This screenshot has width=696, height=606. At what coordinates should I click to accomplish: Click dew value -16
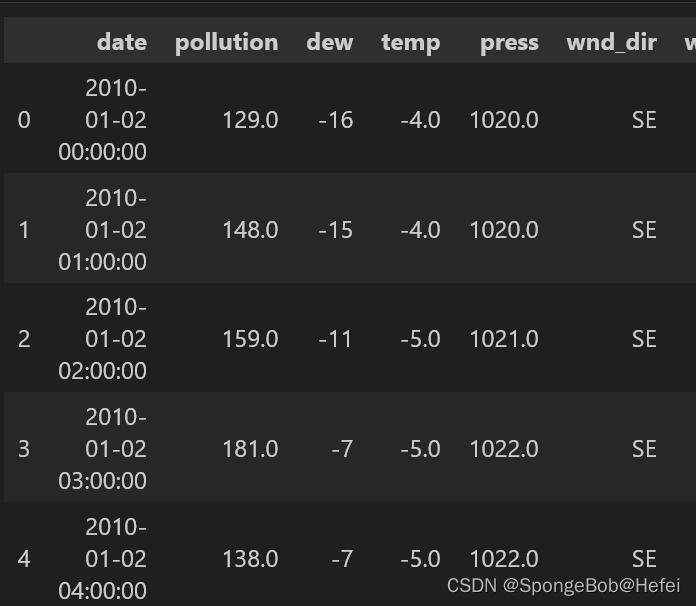(x=336, y=120)
